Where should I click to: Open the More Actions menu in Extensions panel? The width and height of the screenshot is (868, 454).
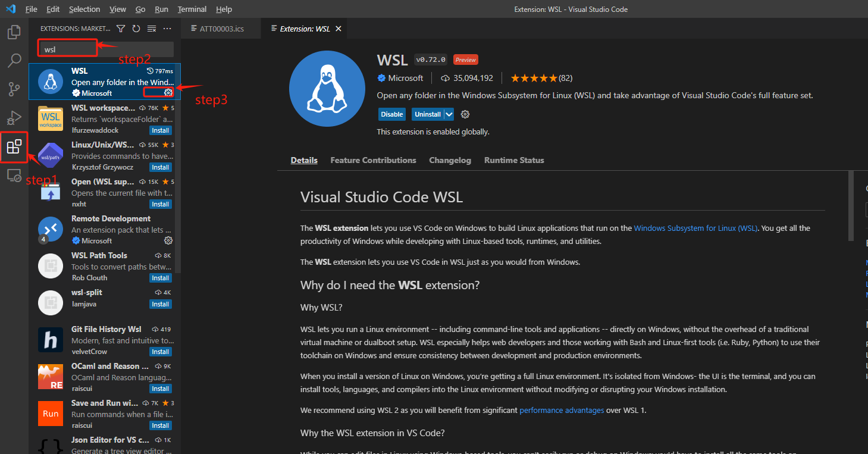(x=166, y=28)
